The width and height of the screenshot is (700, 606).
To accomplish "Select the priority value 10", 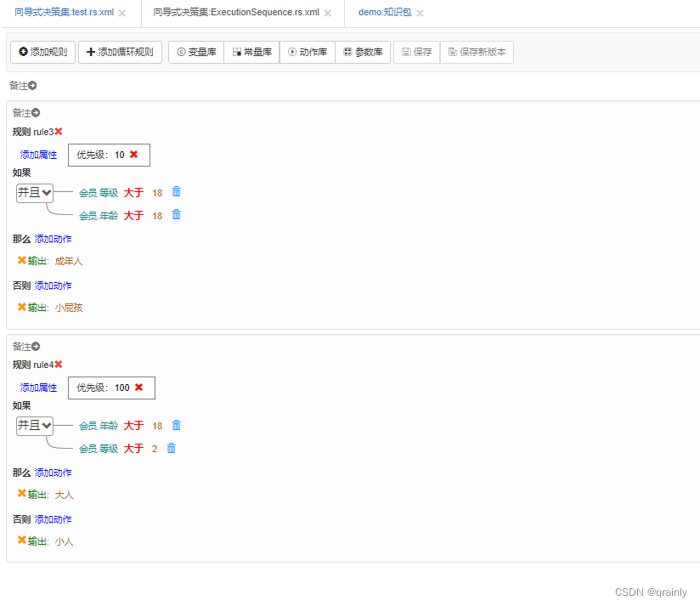I will pyautogui.click(x=119, y=155).
